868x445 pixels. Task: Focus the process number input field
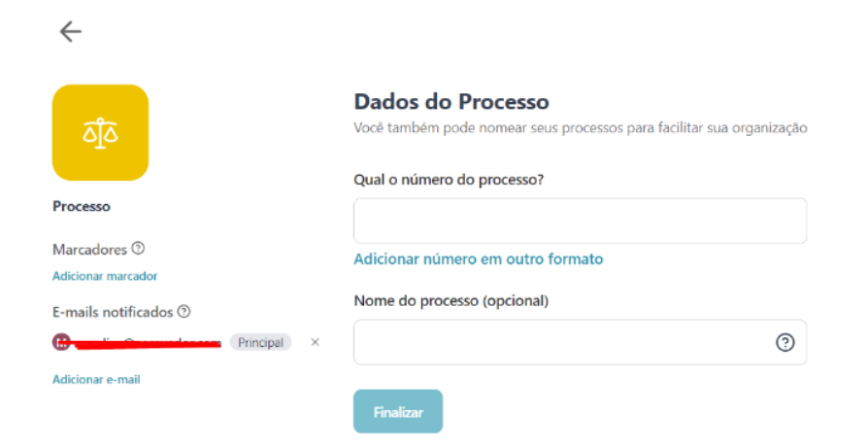point(581,221)
